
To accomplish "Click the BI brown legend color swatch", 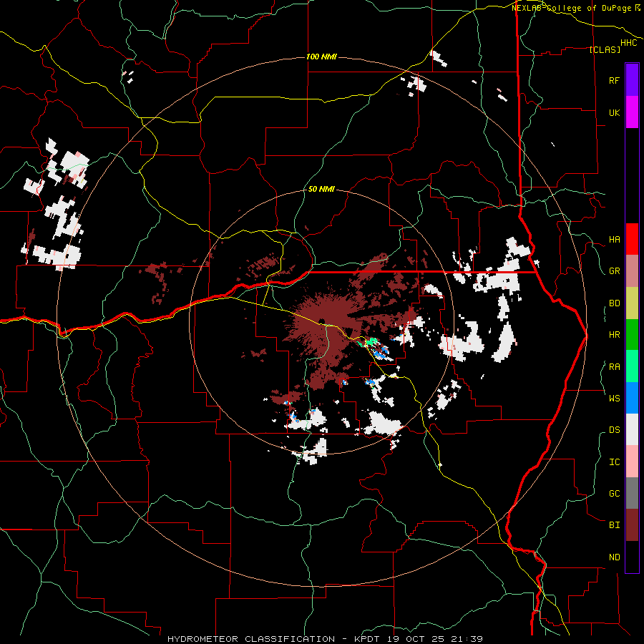I will 632,525.
